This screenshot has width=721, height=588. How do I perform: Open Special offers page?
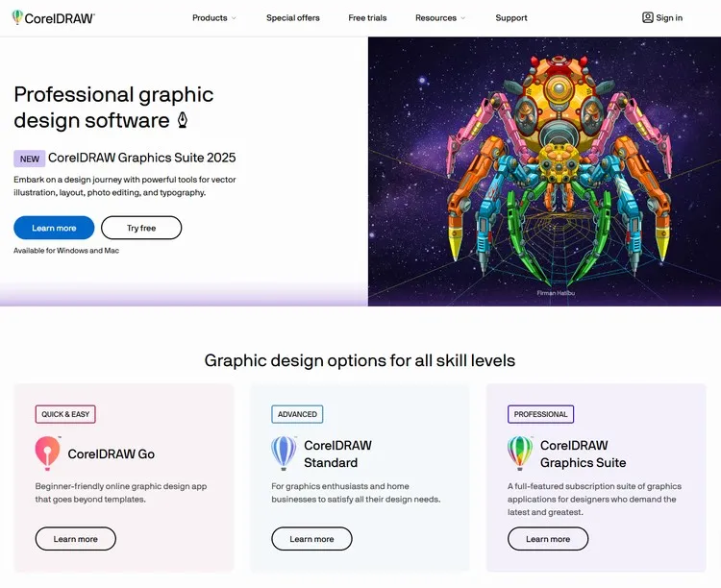(293, 18)
